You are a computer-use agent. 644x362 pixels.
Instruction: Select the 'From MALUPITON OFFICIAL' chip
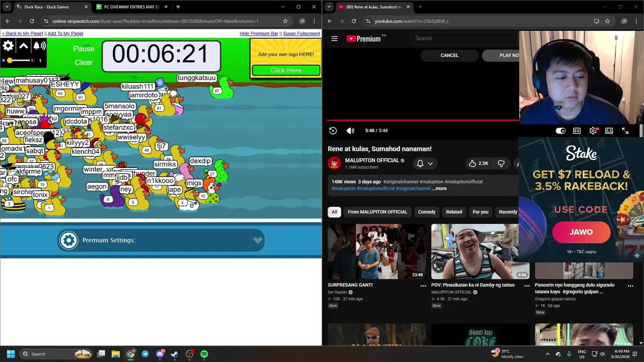[x=377, y=212]
